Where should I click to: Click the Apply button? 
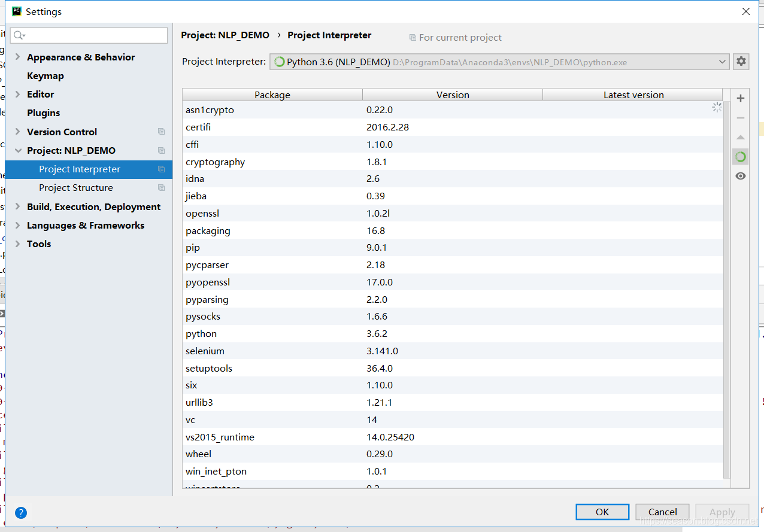722,512
